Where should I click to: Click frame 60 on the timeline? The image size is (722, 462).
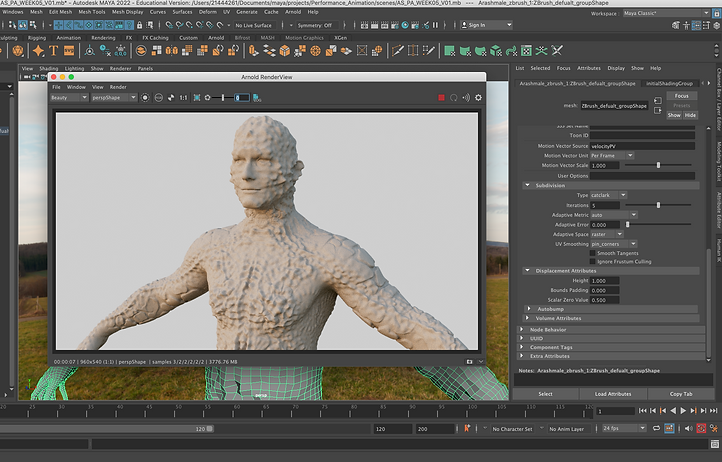pyautogui.click(x=236, y=411)
